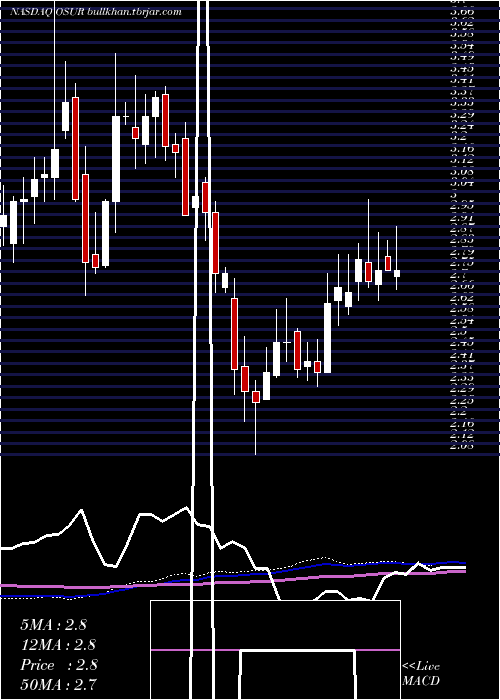Click the Price : 2.8 value
500x700 pixels.
[x=59, y=665]
